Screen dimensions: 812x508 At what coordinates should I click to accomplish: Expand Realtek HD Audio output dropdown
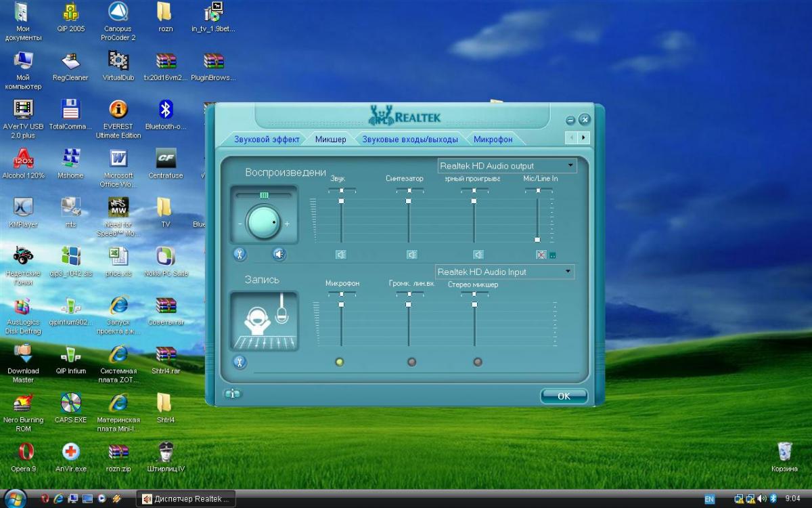(570, 165)
